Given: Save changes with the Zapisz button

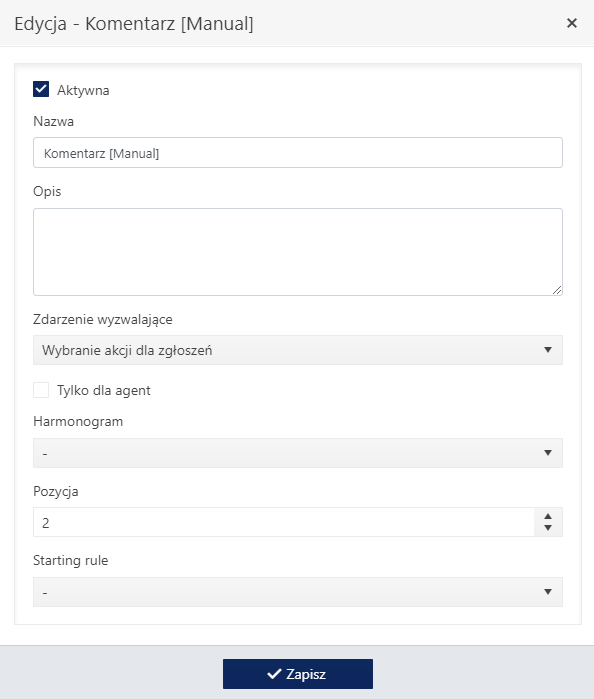Looking at the screenshot, I should pos(298,674).
